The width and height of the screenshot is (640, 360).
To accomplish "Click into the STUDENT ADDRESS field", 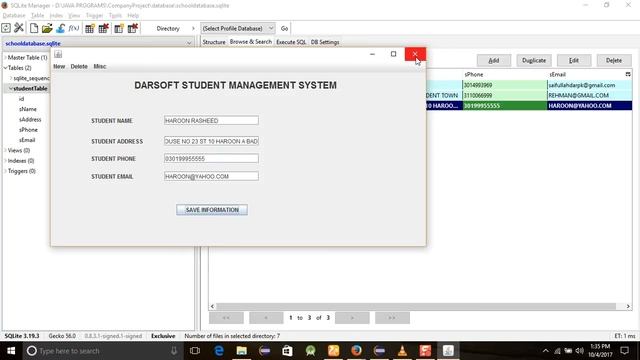I will tap(211, 141).
